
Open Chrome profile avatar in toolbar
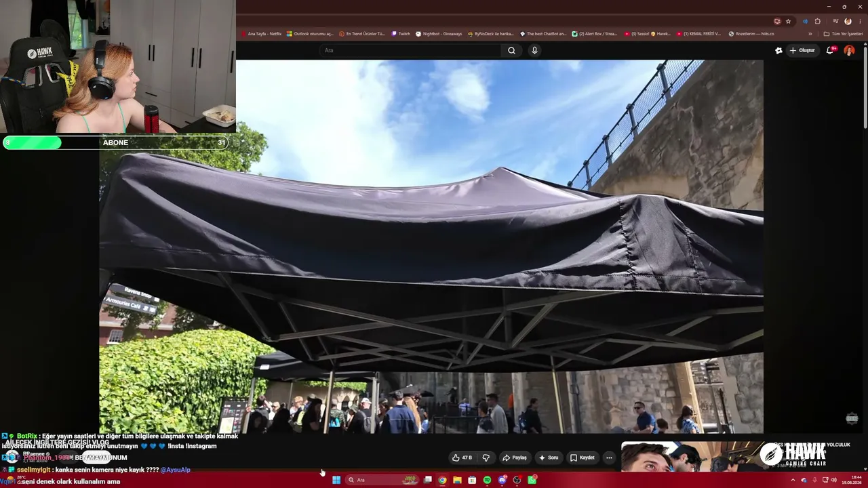(848, 21)
